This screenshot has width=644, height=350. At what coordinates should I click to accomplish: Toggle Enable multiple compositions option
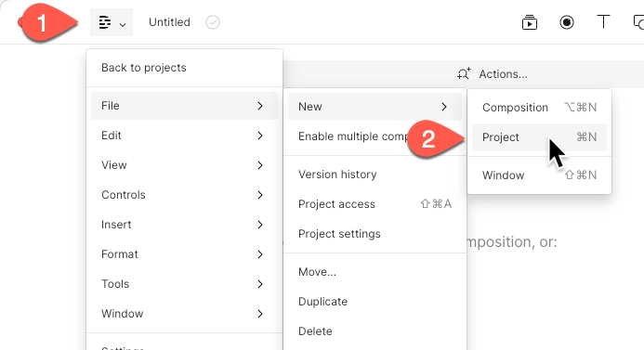point(375,136)
